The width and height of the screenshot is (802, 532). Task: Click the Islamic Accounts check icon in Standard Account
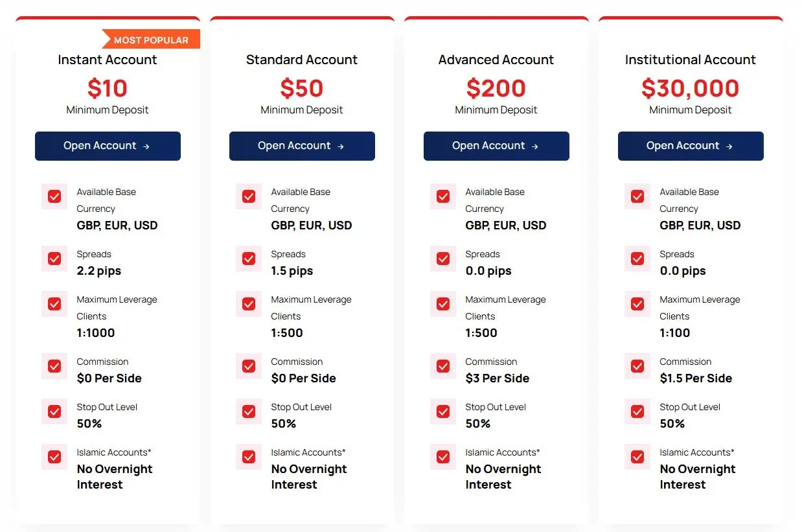(249, 457)
